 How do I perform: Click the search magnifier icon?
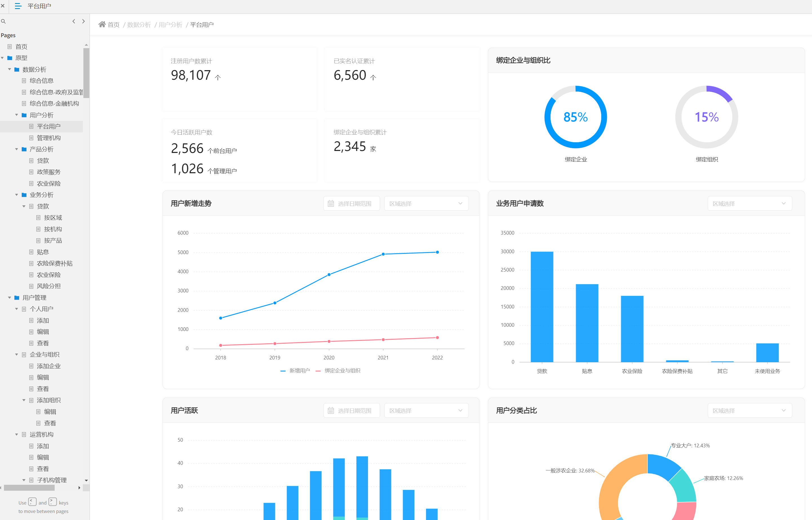[3, 21]
